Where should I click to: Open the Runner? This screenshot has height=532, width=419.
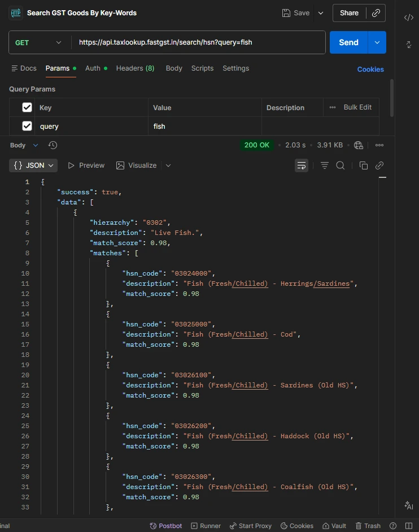pos(206,526)
